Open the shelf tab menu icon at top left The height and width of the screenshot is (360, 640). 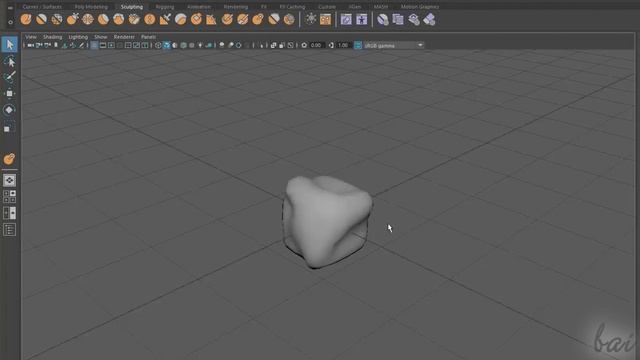click(x=10, y=7)
